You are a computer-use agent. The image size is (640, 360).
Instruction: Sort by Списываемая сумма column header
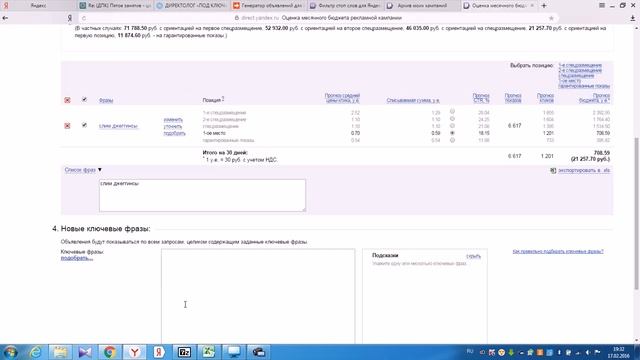pyautogui.click(x=413, y=100)
